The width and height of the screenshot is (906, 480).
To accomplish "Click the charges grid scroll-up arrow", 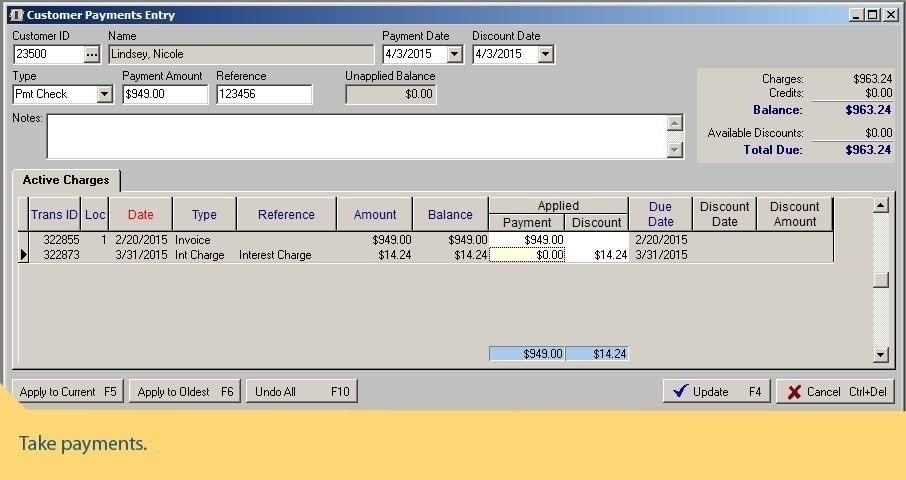I will coord(880,205).
